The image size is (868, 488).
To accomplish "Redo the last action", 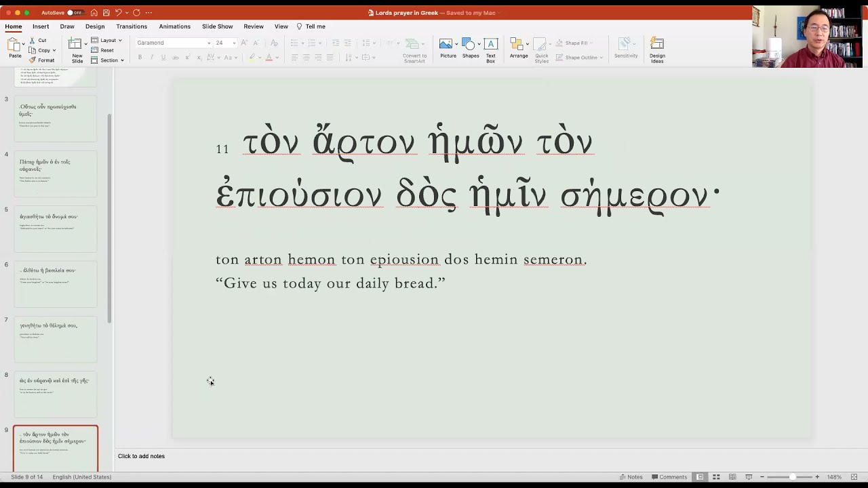I will point(136,12).
